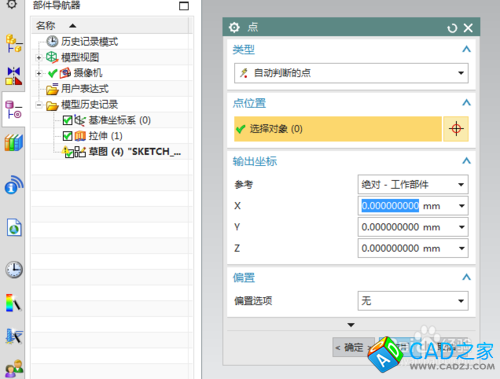Click the Model History folder icon
The image size is (500, 379).
pyautogui.click(x=52, y=105)
